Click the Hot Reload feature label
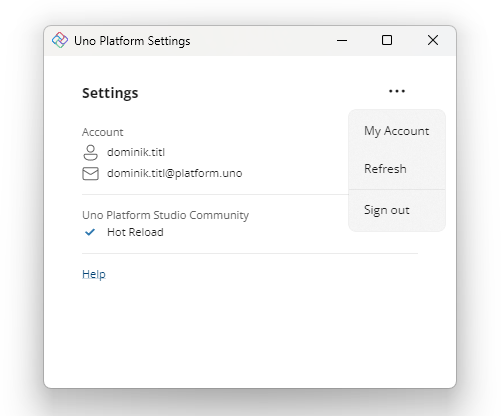The width and height of the screenshot is (501, 416). [135, 232]
